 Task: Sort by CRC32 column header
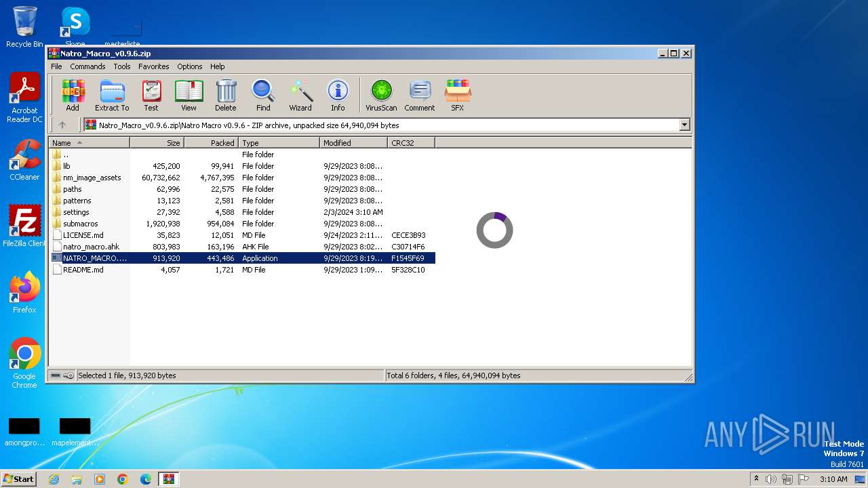click(411, 143)
